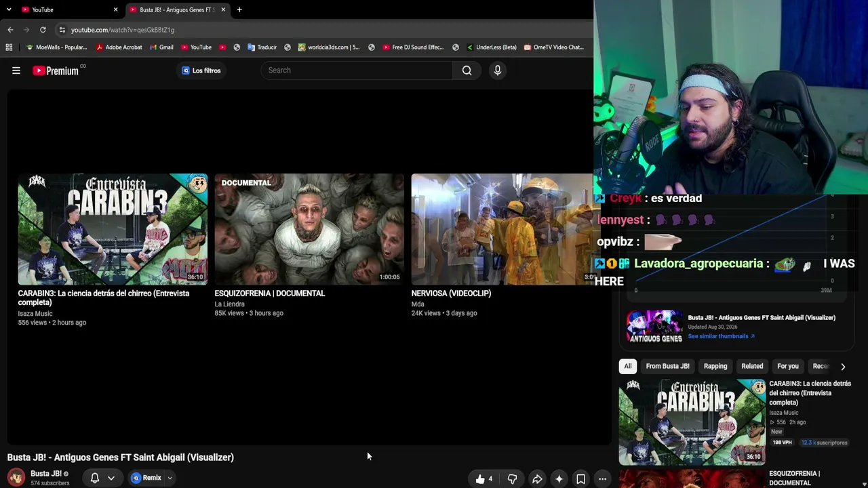This screenshot has width=868, height=488.
Task: Open the La Liendra channel link
Action: click(x=229, y=304)
